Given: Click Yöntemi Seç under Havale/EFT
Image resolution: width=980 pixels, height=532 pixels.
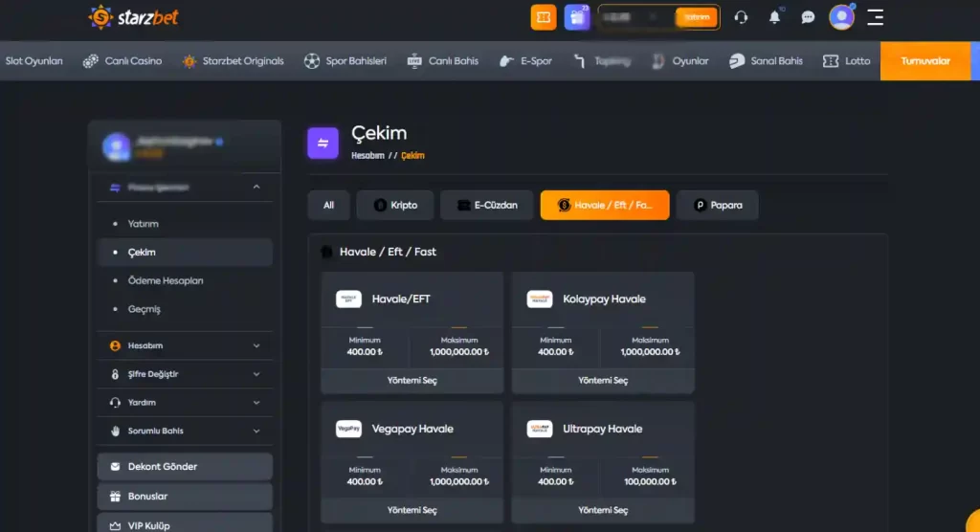Looking at the screenshot, I should pos(412,380).
